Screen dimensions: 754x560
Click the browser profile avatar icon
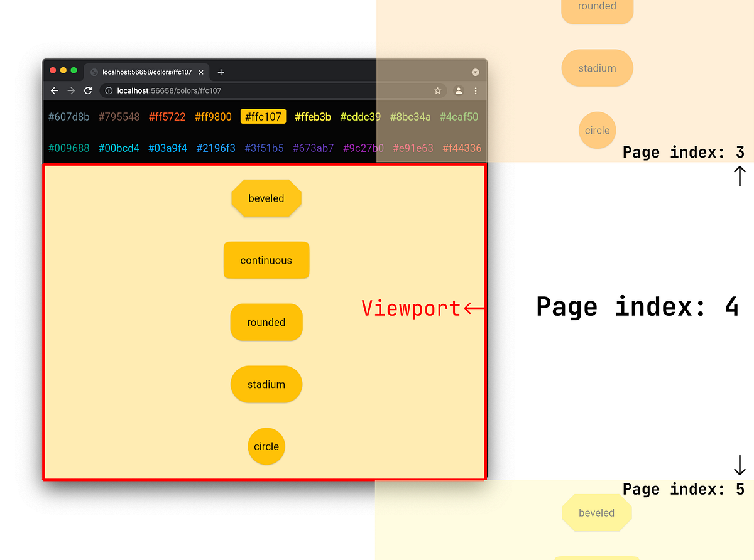tap(458, 90)
